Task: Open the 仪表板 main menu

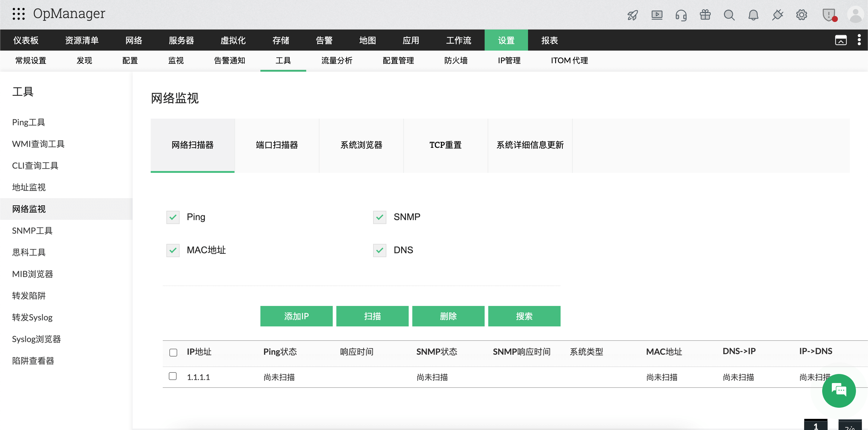Action: pyautogui.click(x=26, y=40)
